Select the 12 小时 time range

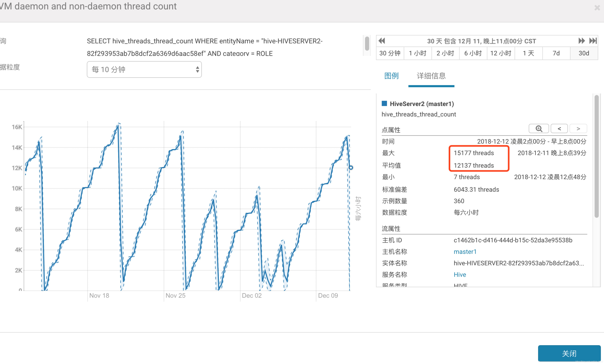[501, 53]
